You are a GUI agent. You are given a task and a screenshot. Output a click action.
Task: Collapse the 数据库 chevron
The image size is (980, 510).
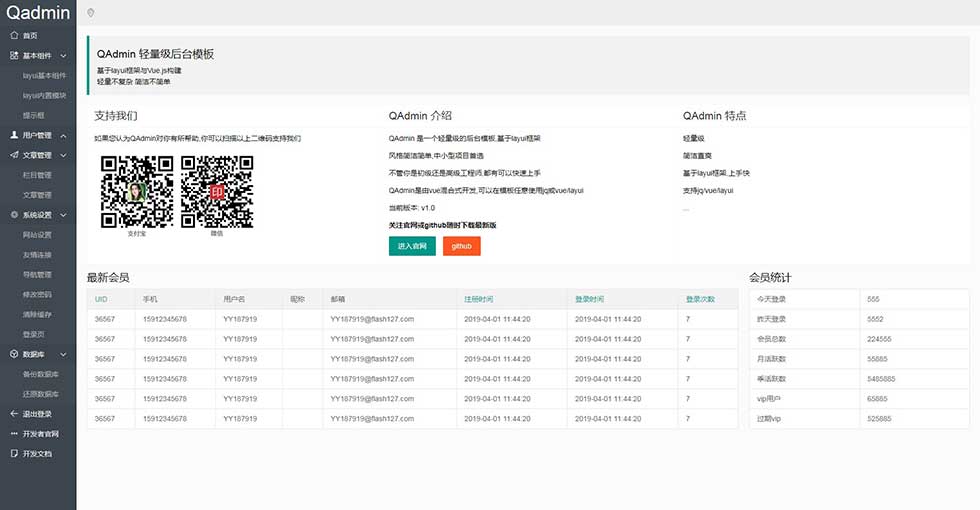pos(63,354)
